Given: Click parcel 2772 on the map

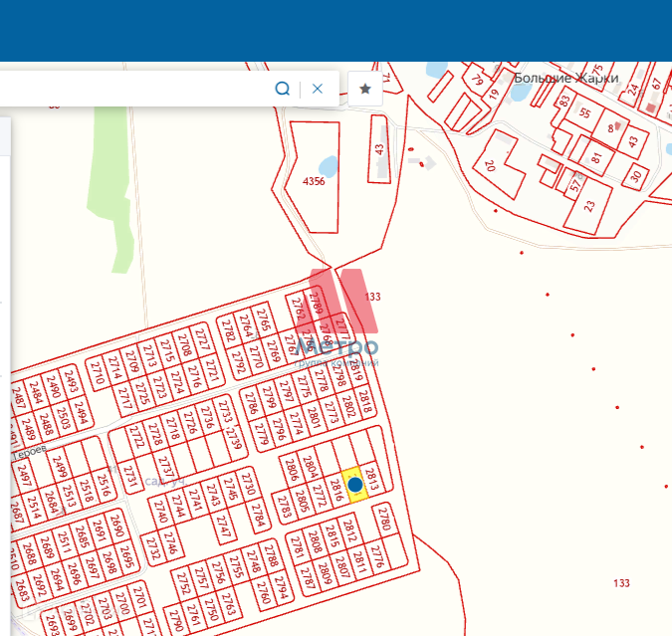Looking at the screenshot, I should pyautogui.click(x=320, y=496).
